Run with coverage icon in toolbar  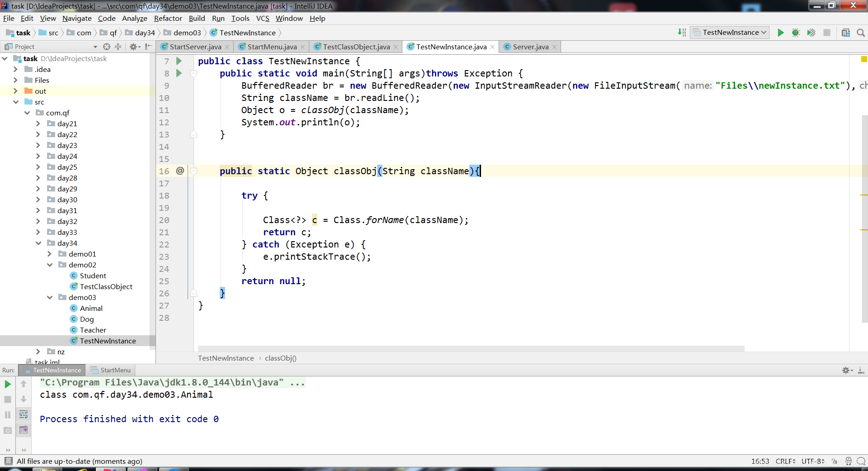point(811,33)
